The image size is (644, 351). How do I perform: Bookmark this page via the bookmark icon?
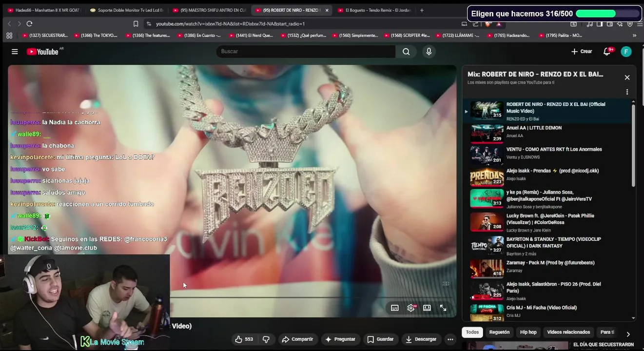(x=136, y=23)
